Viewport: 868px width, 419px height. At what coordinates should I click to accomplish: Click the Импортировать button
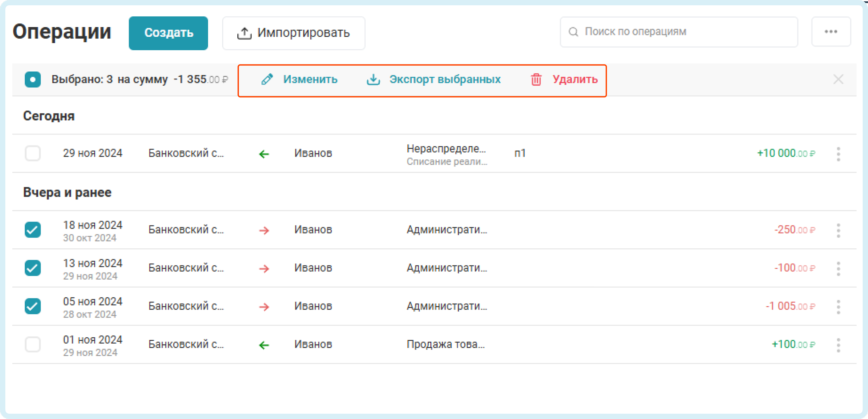pos(293,33)
